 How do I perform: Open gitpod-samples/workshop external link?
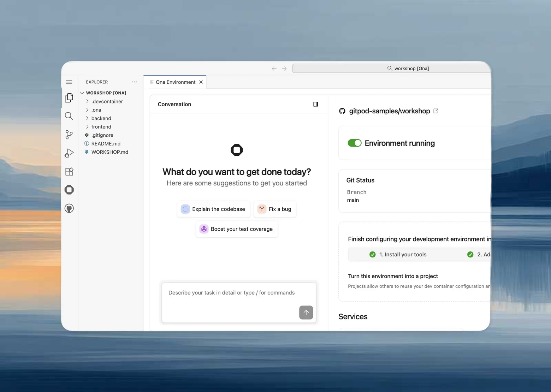click(x=436, y=111)
